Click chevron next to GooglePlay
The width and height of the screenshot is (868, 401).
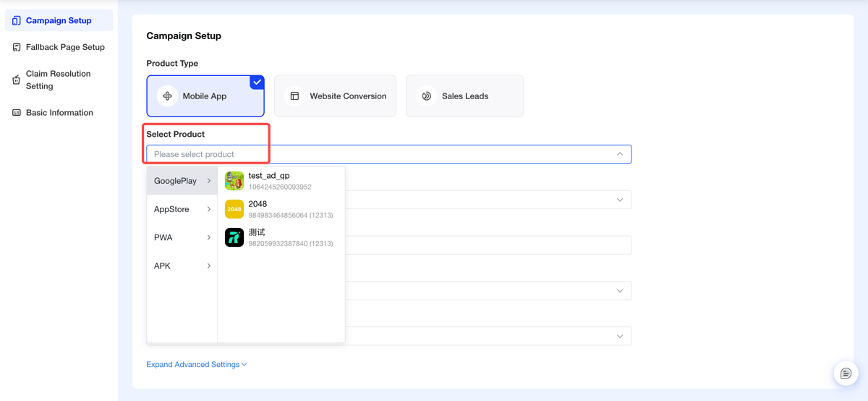pyautogui.click(x=209, y=181)
